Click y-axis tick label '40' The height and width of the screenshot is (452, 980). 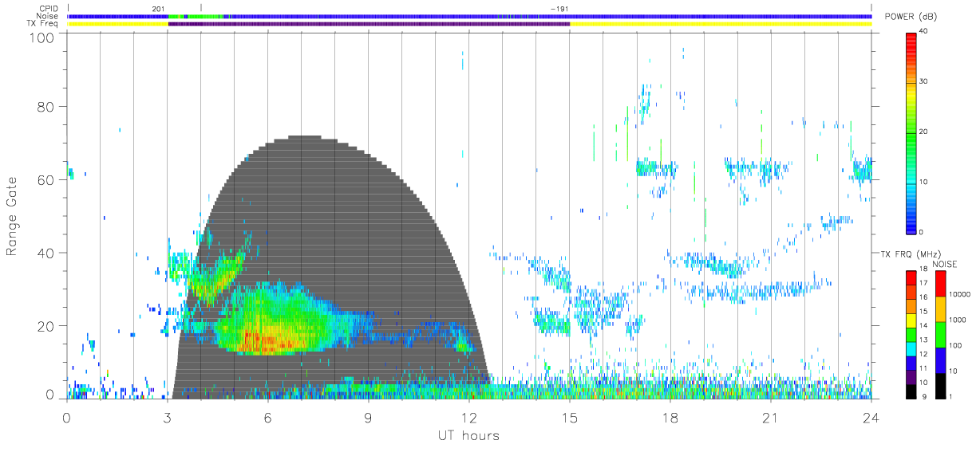(x=45, y=253)
